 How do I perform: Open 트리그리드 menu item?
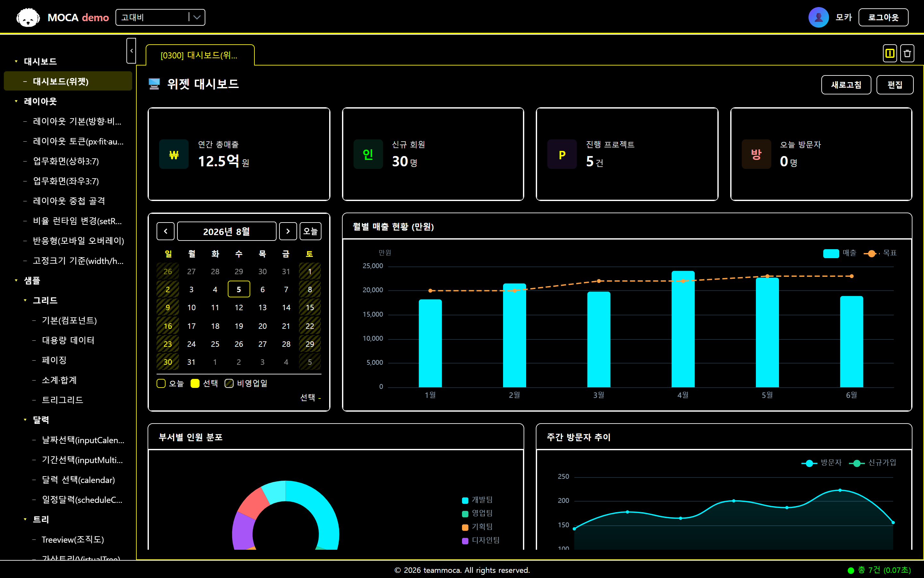(68, 400)
